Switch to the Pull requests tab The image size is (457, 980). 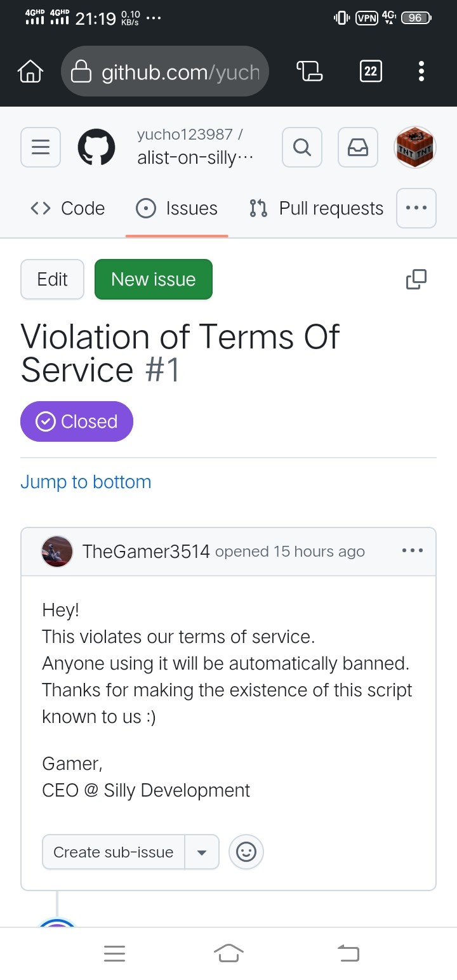click(317, 208)
